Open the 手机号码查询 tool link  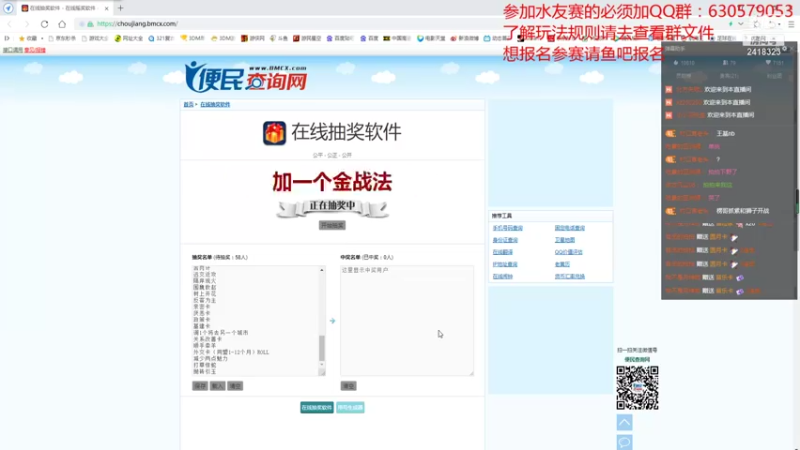[508, 228]
